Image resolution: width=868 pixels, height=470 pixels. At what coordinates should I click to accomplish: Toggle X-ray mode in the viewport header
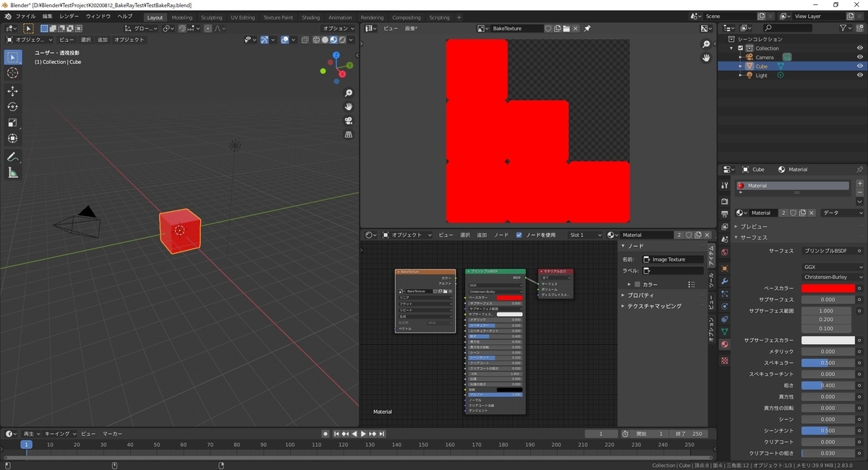tap(305, 40)
